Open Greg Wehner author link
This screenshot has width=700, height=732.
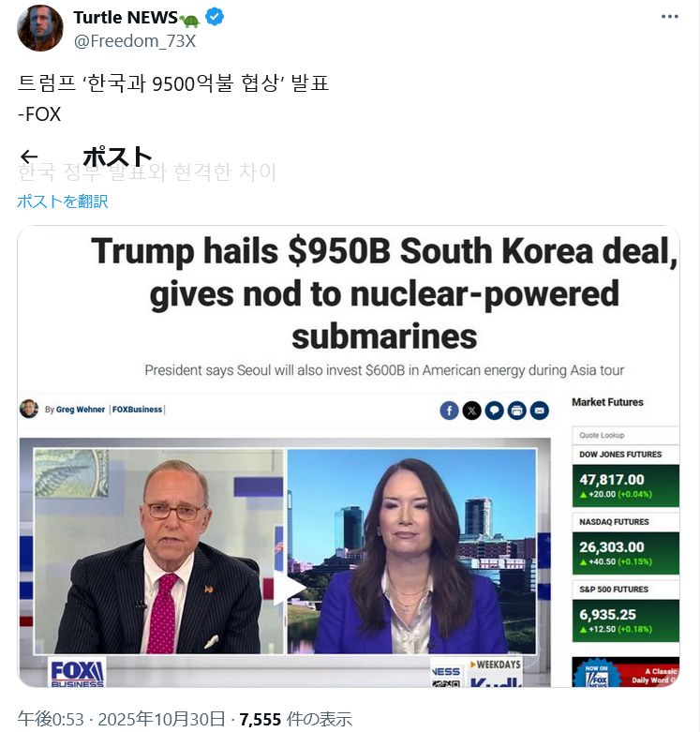81,410
